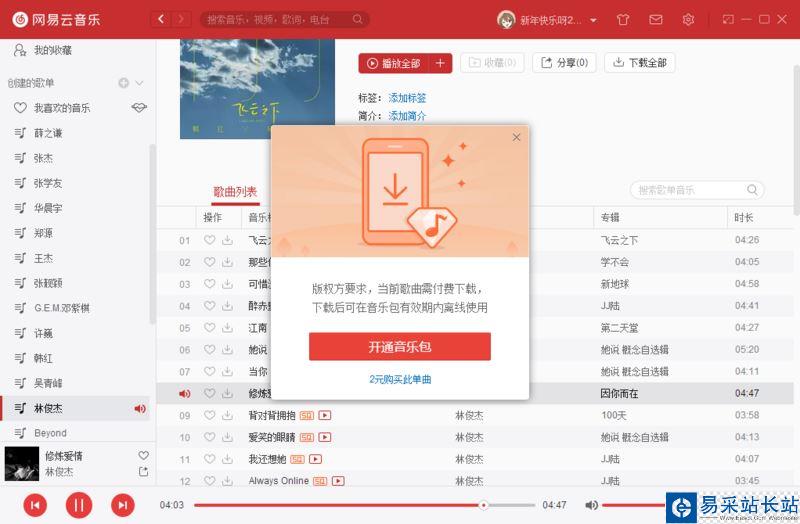Pause the current playback
This screenshot has width=800, height=524.
click(x=79, y=505)
